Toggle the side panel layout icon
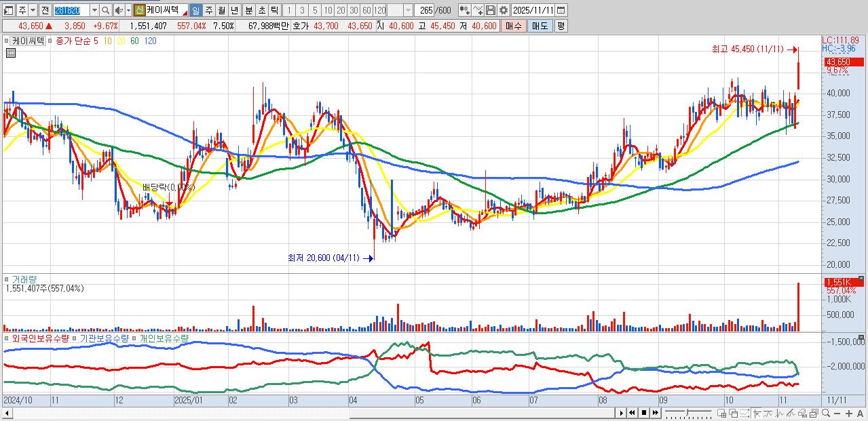Screen dimensions: 868x421 pyautogui.click(x=9, y=10)
